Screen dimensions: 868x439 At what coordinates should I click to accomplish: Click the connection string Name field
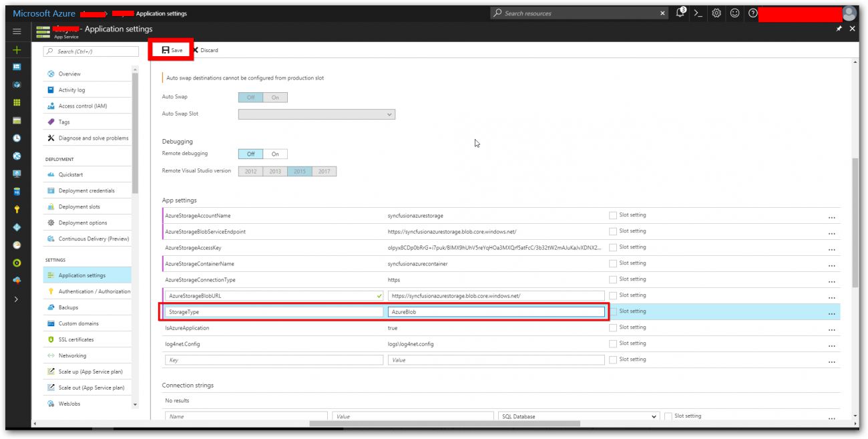coord(246,416)
